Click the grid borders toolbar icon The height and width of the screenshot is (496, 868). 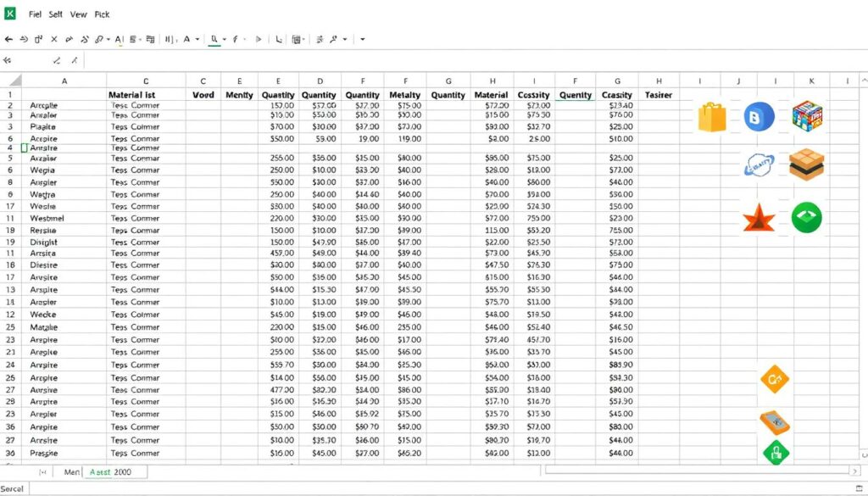(x=297, y=39)
